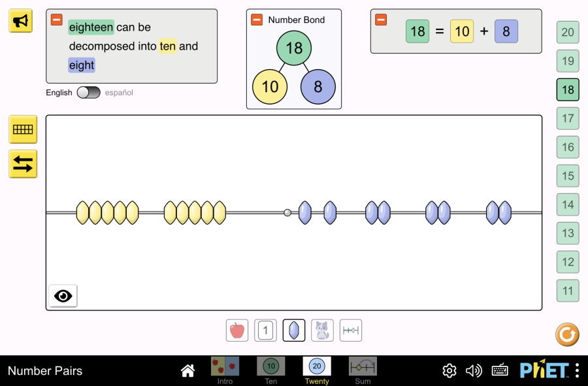Click the organize beads grid button
The height and width of the screenshot is (386, 588).
pyautogui.click(x=23, y=129)
